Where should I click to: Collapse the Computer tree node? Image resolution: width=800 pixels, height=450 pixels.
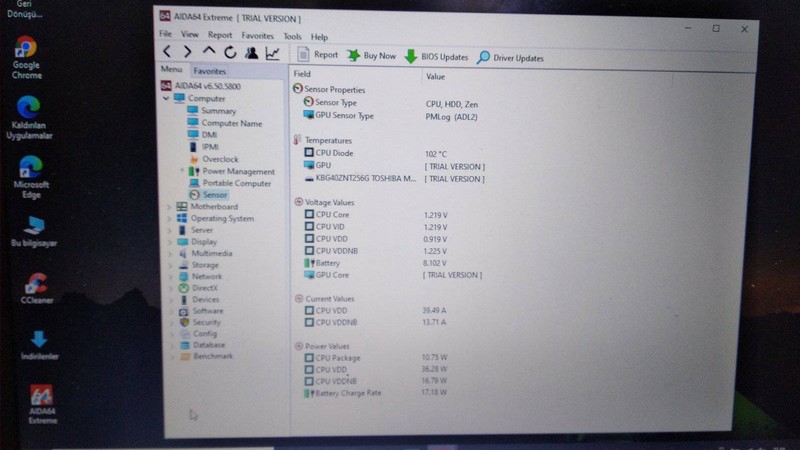166,98
